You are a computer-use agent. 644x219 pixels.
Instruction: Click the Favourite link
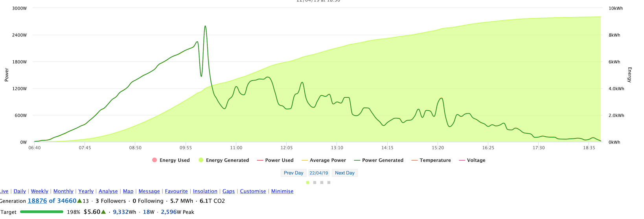point(177,191)
